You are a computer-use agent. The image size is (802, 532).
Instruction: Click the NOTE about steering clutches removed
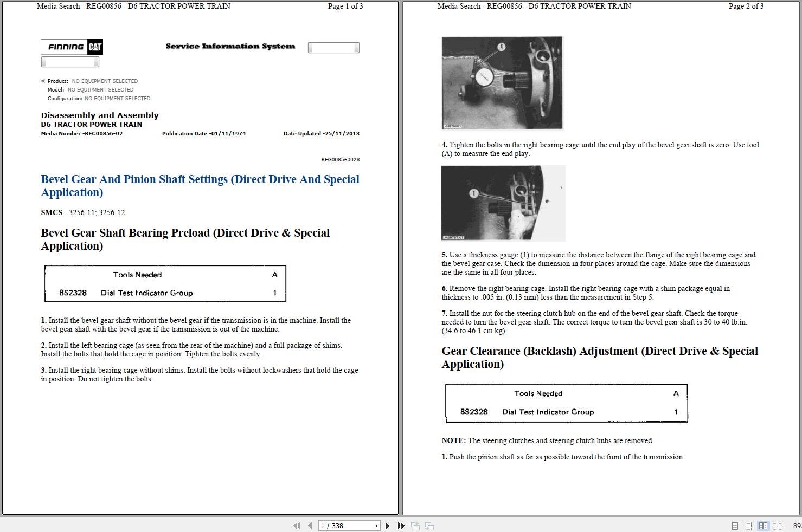tap(548, 441)
